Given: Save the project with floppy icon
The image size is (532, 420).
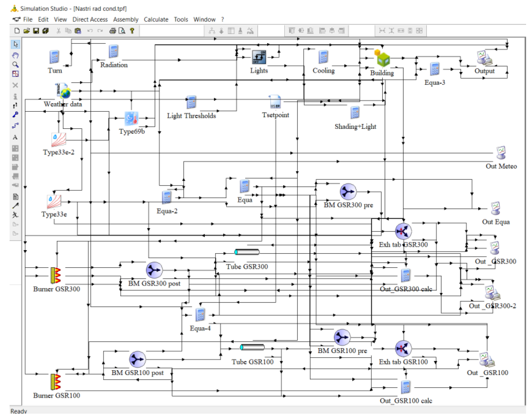Looking at the screenshot, I should pyautogui.click(x=36, y=31).
